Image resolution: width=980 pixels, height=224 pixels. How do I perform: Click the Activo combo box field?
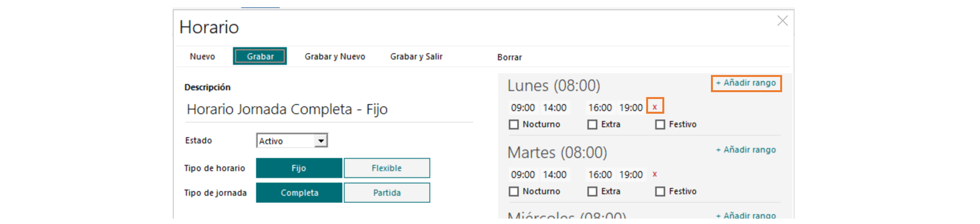click(292, 141)
